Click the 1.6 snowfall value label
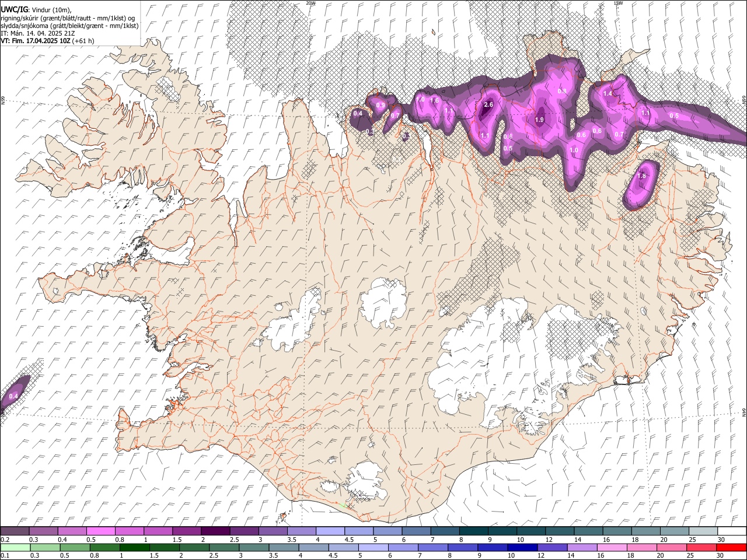Screen dimensions: 747x560 pyautogui.click(x=434, y=100)
